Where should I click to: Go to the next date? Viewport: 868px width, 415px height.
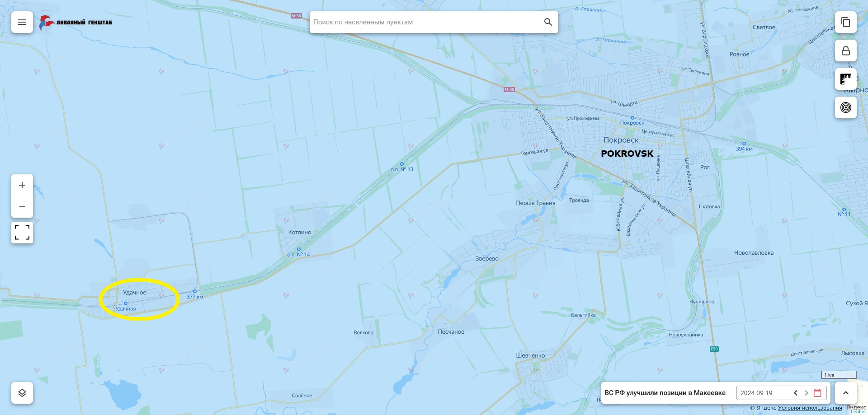[806, 393]
